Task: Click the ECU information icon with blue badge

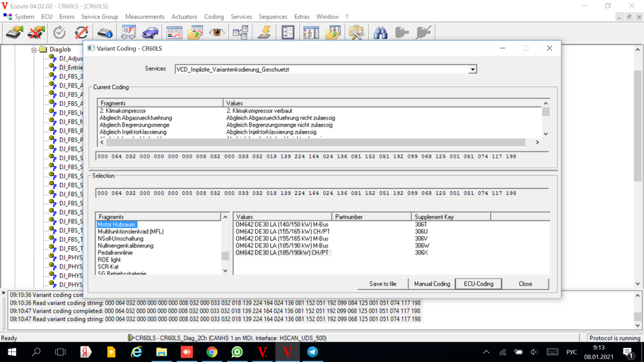Action: point(105,33)
